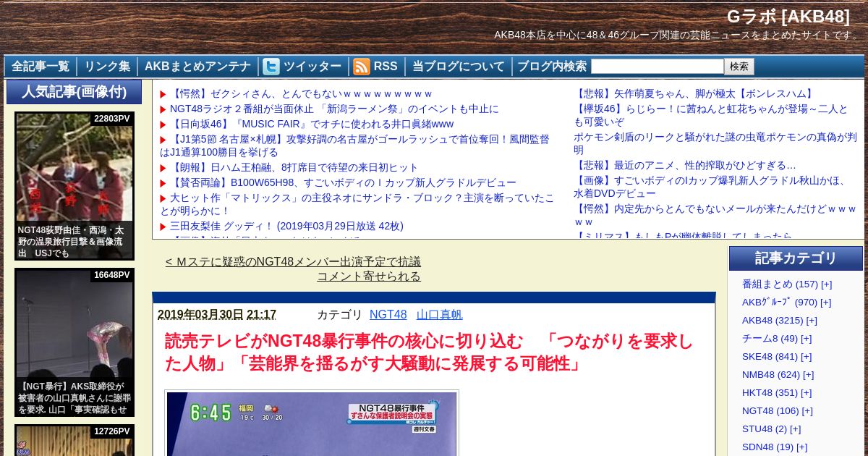868x456 pixels.
Task: Click the Twitter bird icon
Action: [271, 67]
